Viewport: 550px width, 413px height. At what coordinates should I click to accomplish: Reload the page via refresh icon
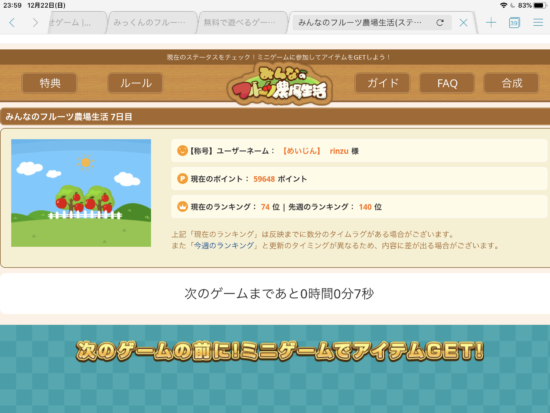pyautogui.click(x=440, y=23)
